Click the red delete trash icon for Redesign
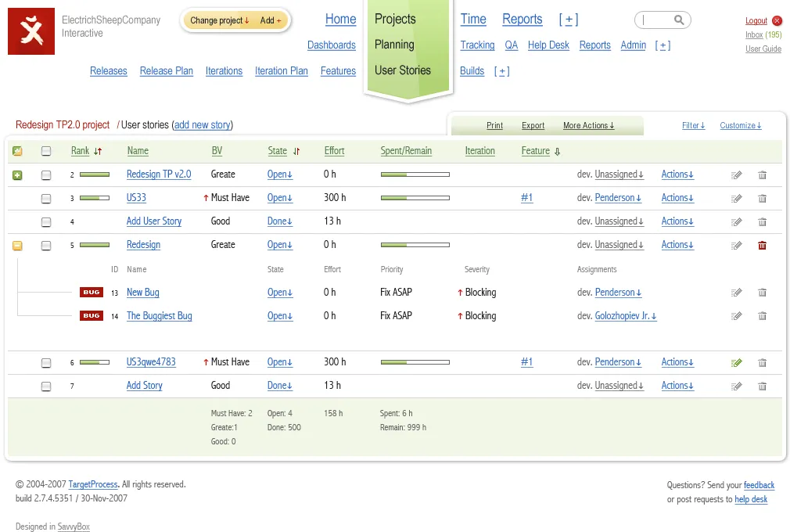790x532 pixels. 762,246
